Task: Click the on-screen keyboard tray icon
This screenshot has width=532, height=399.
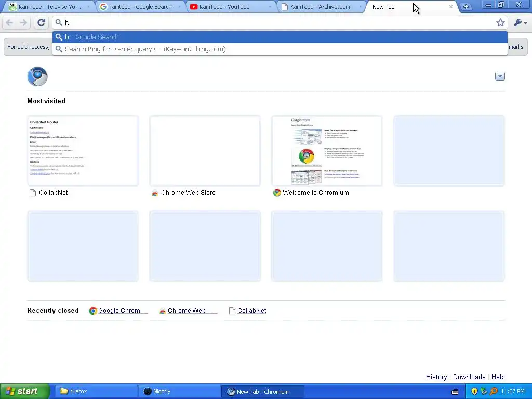Action: [455, 392]
